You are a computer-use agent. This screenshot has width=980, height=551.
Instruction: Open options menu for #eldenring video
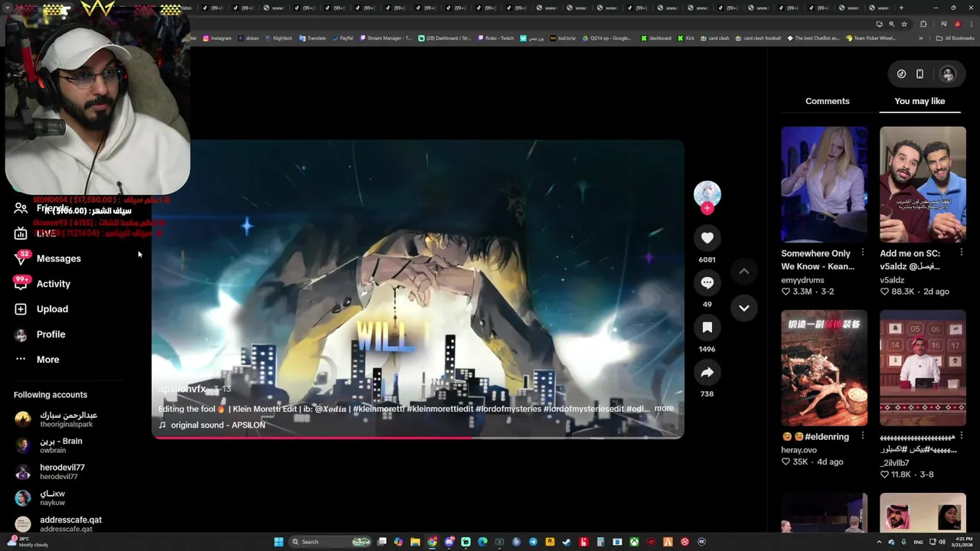pos(863,435)
